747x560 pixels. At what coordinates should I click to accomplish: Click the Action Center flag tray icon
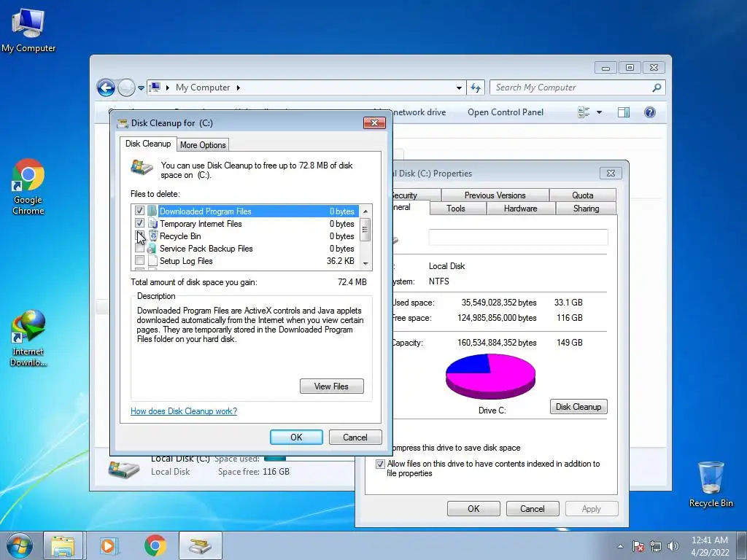click(638, 546)
